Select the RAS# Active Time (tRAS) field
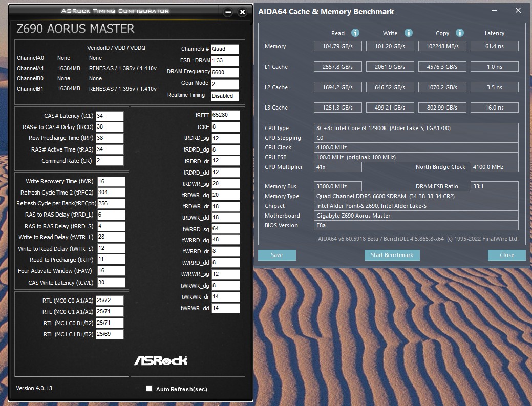The image size is (532, 406). tap(110, 149)
